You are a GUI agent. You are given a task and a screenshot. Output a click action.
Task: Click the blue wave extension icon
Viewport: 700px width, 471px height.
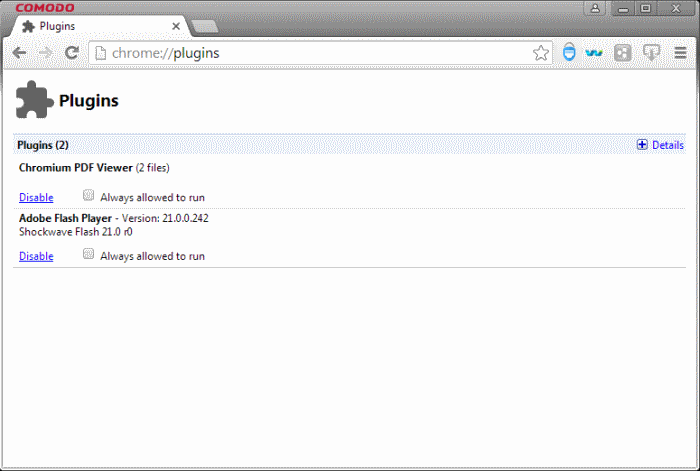(594, 53)
